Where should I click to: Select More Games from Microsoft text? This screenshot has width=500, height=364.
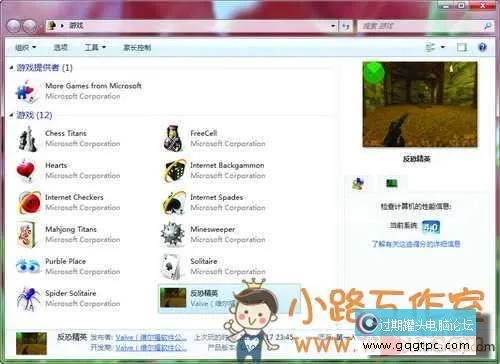click(93, 86)
